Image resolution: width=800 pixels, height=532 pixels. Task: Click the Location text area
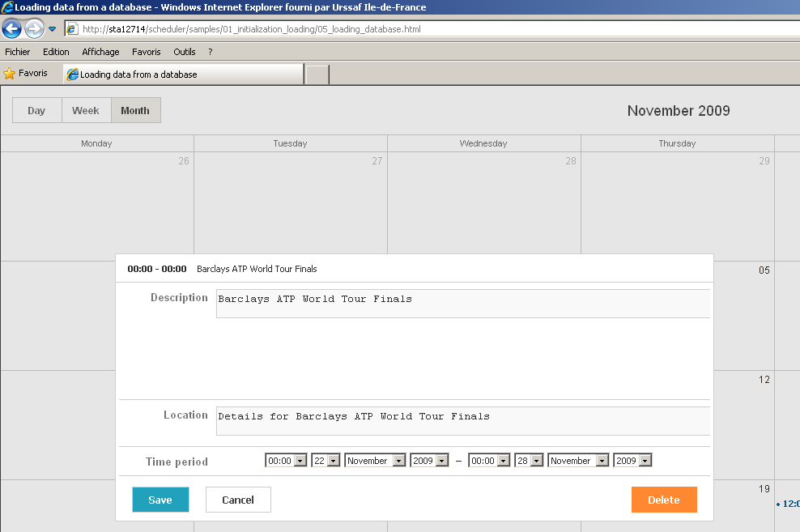[x=463, y=421]
